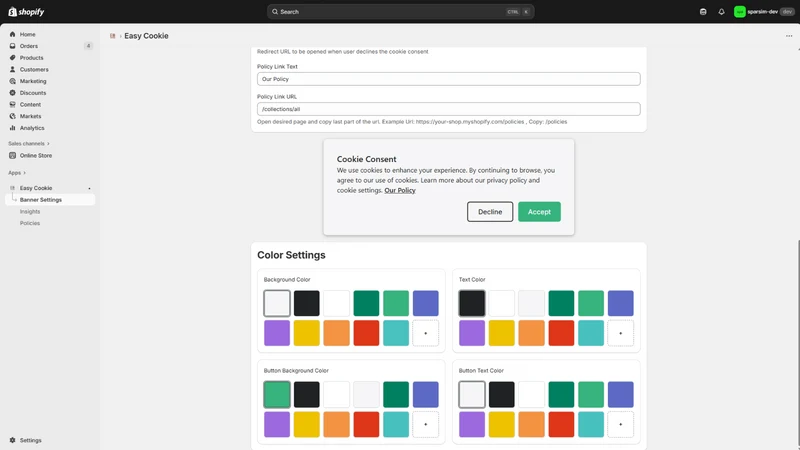The height and width of the screenshot is (450, 800).
Task: Click the Decline button in cookie preview
Action: [490, 212]
